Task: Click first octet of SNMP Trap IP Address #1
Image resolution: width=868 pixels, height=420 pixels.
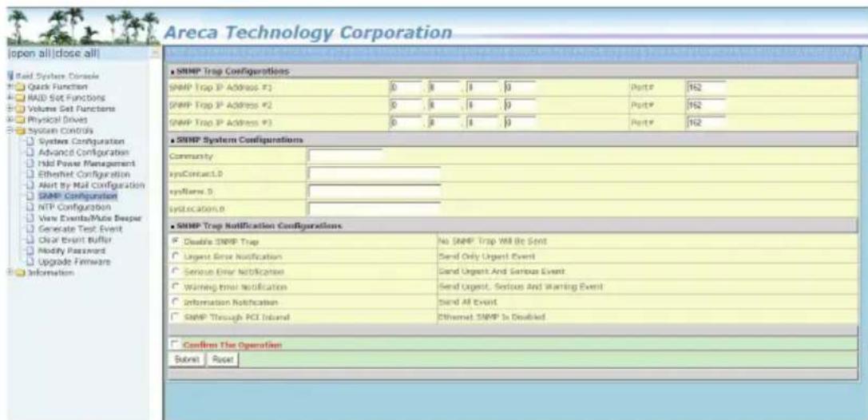Action: (406, 87)
